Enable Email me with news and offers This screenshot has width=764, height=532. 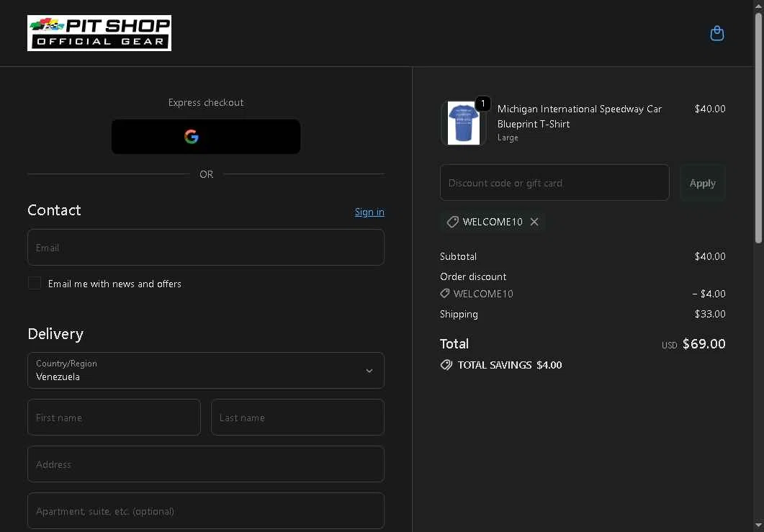click(35, 284)
